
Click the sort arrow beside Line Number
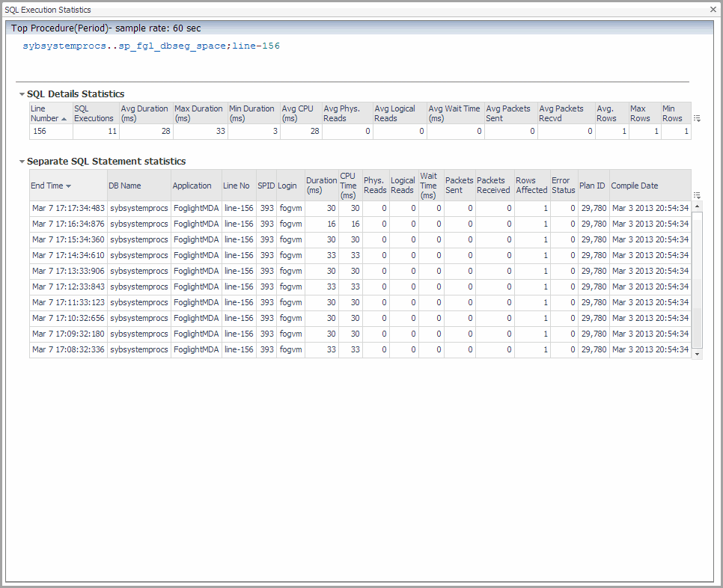(64, 119)
